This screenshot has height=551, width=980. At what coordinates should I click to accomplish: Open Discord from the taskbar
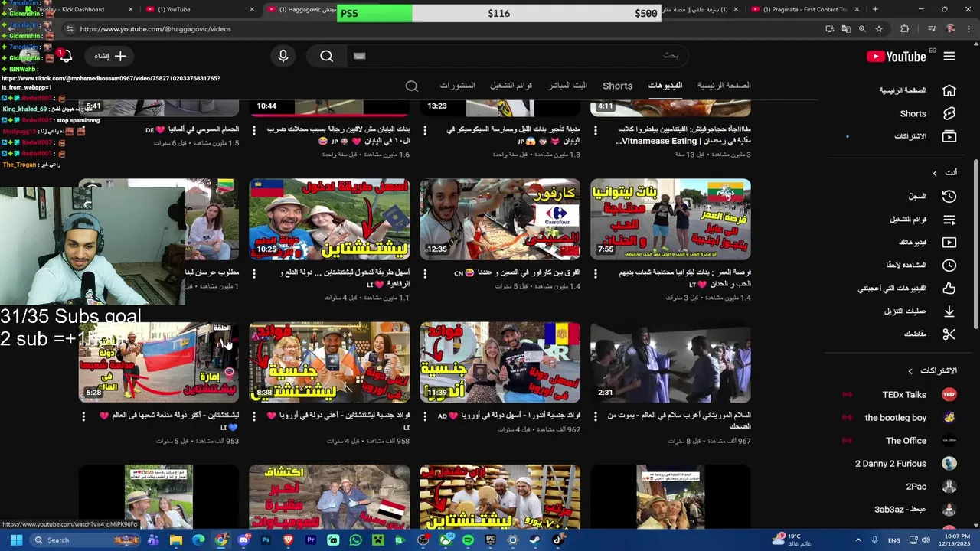click(x=243, y=540)
